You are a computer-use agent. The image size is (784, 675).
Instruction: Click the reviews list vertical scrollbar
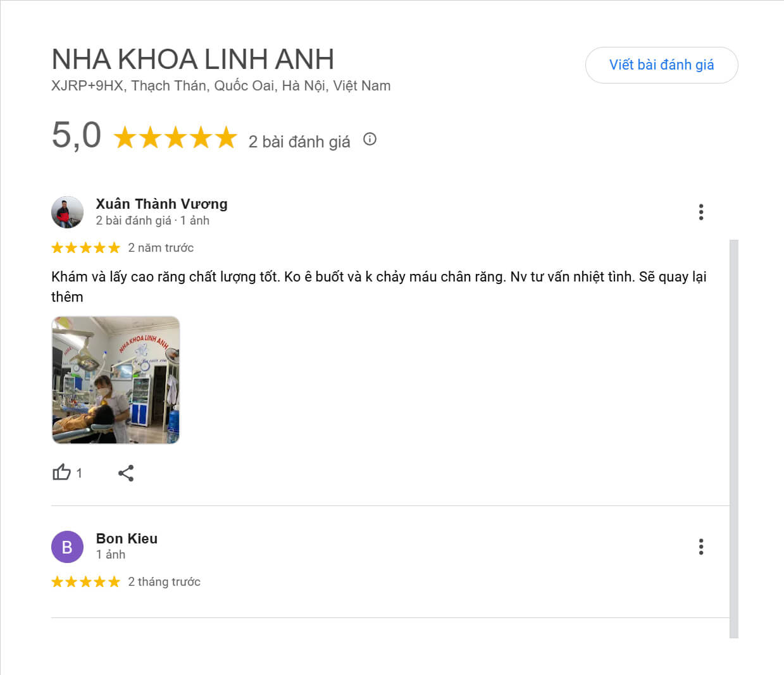(x=734, y=438)
